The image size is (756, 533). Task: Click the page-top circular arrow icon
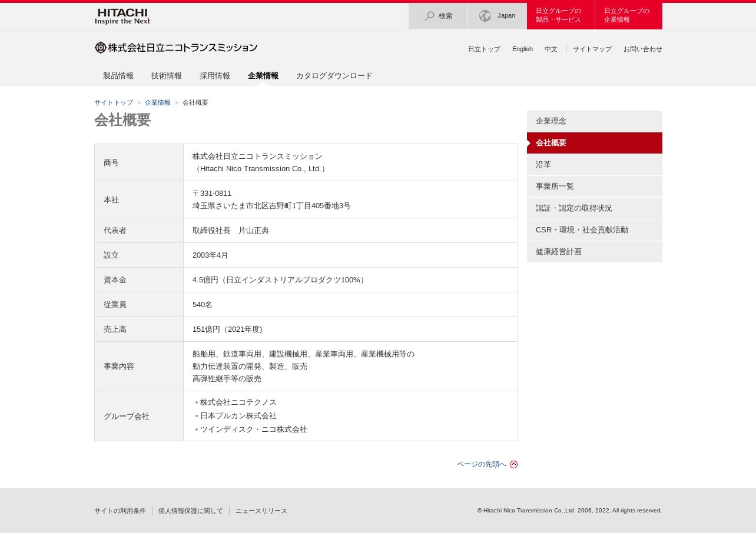(x=514, y=464)
